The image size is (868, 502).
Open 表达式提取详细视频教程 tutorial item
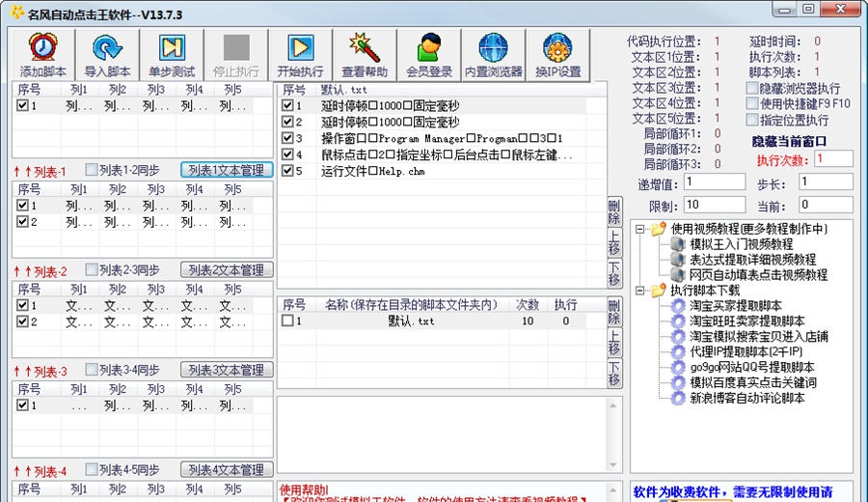click(x=752, y=260)
